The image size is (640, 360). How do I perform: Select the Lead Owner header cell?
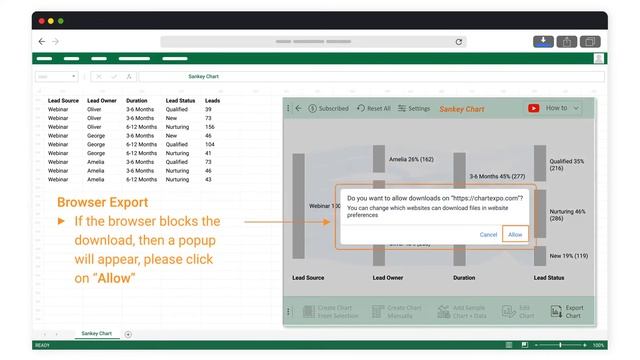point(102,100)
